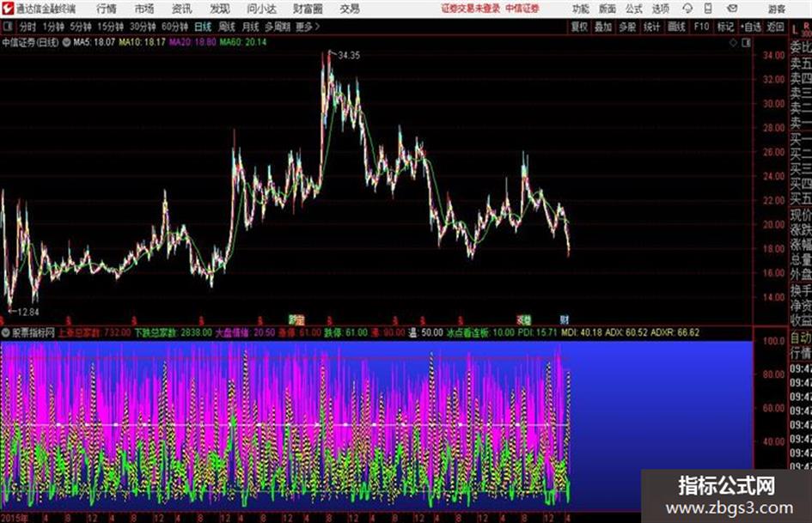Click the 通达信 app logo icon
The width and height of the screenshot is (812, 523).
tap(7, 9)
